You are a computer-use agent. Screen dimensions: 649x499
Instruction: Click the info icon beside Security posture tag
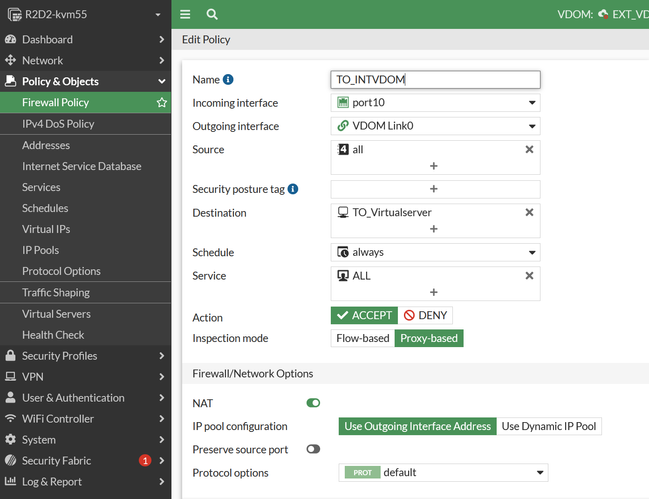point(293,188)
